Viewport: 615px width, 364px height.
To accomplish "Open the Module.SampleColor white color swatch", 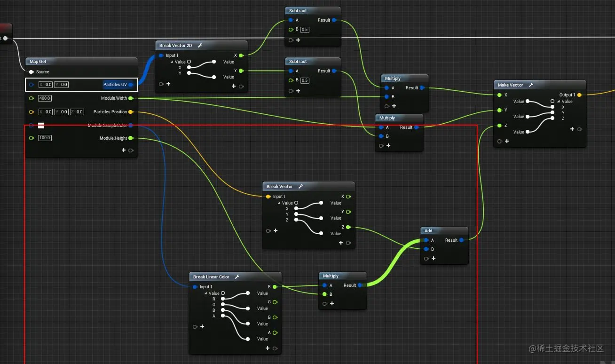I will [41, 125].
